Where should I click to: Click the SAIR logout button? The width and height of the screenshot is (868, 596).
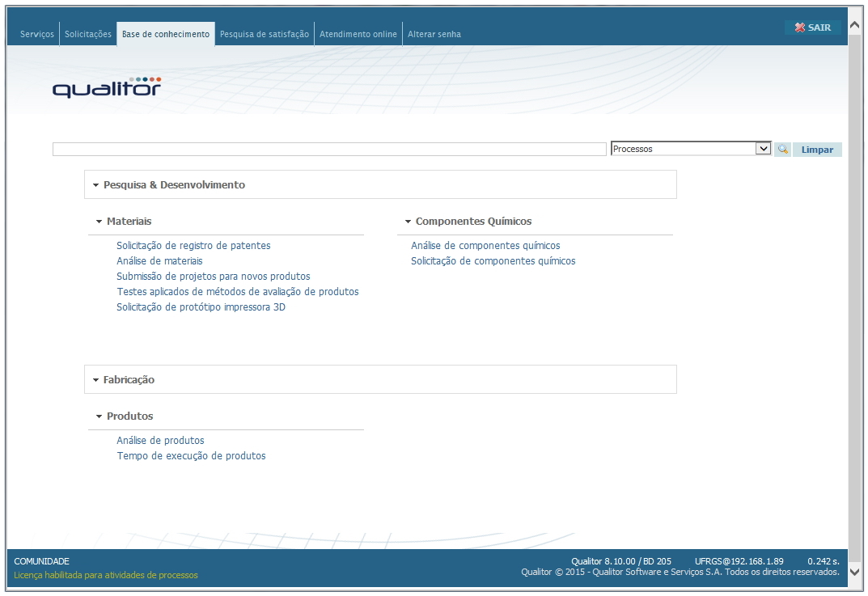813,27
